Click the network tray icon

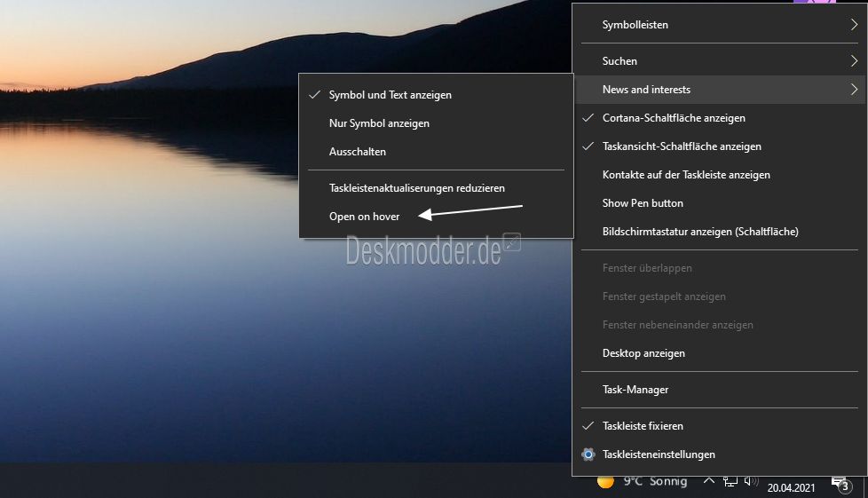tap(730, 481)
